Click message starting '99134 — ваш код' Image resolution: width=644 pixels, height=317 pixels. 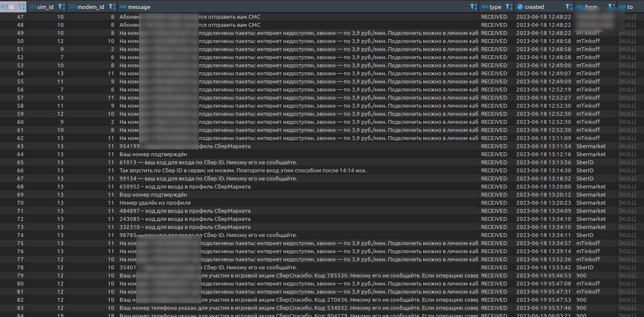click(x=208, y=179)
